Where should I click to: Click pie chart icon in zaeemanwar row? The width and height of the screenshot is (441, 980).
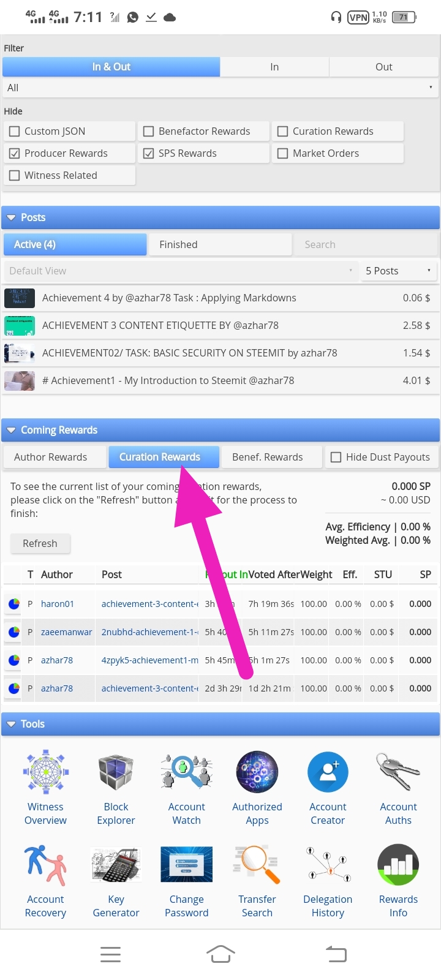coord(13,632)
